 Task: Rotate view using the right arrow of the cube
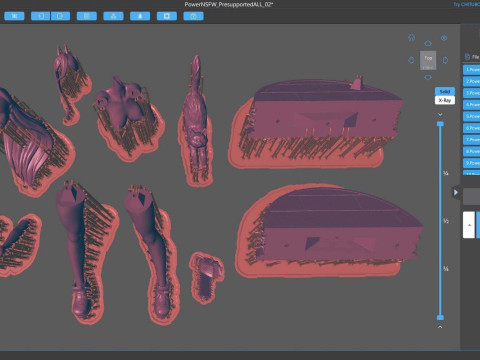tap(445, 60)
